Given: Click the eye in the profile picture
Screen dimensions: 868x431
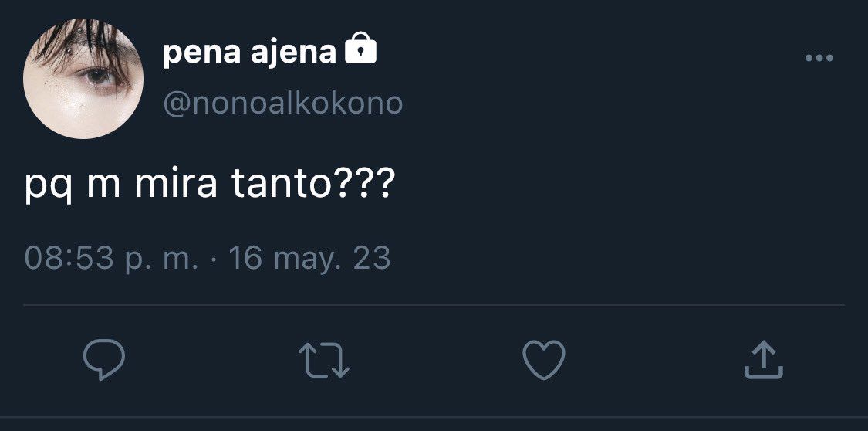Looking at the screenshot, I should (99, 76).
